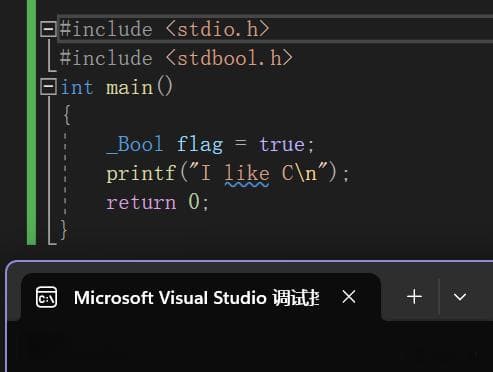Click the _Bool type keyword
This screenshot has height=372, width=493.
coord(134,145)
